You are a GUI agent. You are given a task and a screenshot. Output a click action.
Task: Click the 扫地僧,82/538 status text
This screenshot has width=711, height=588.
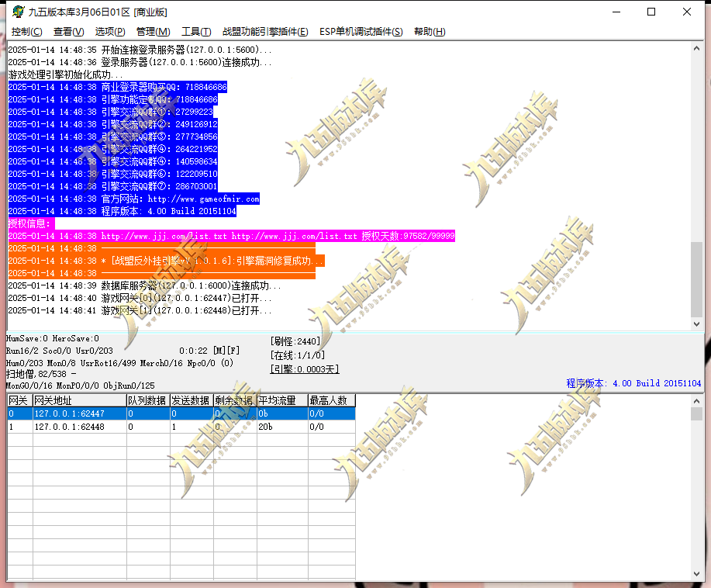(x=41, y=374)
